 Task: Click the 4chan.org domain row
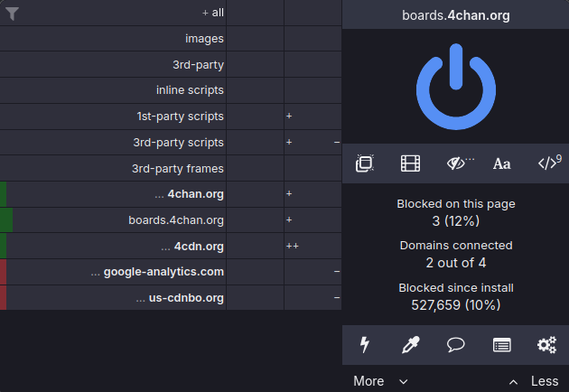pos(113,194)
